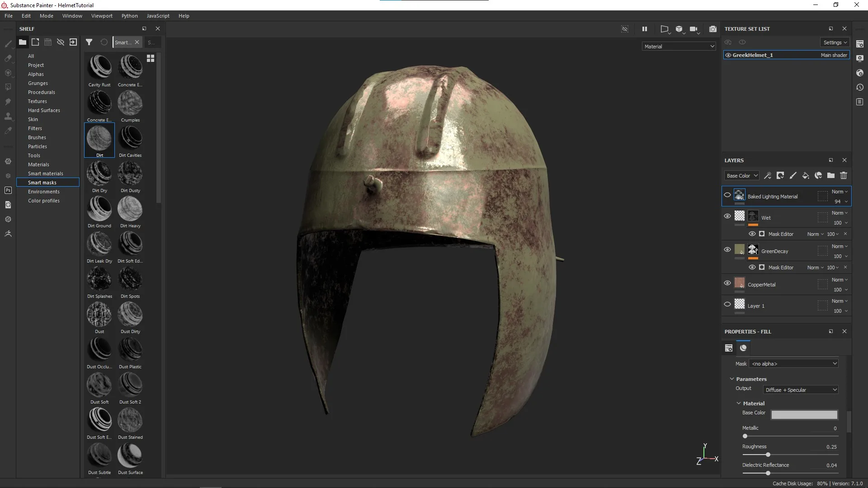Screen dimensions: 868x488
Task: Open the Python menu in menu bar
Action: point(129,15)
